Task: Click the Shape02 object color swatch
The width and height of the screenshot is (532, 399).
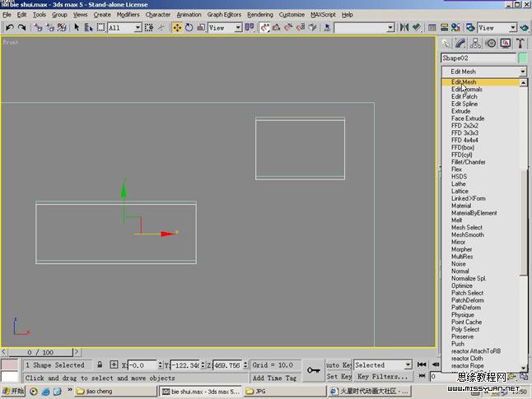Action: click(x=523, y=58)
